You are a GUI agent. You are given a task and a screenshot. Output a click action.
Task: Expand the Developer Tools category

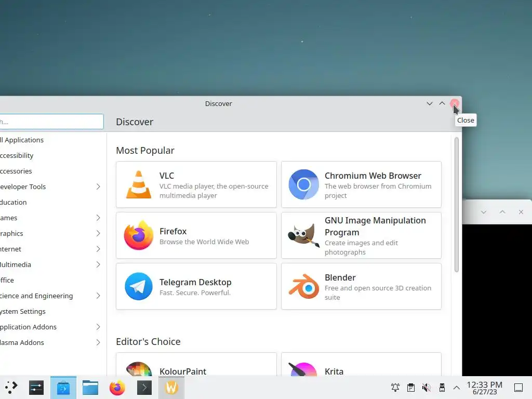point(98,187)
